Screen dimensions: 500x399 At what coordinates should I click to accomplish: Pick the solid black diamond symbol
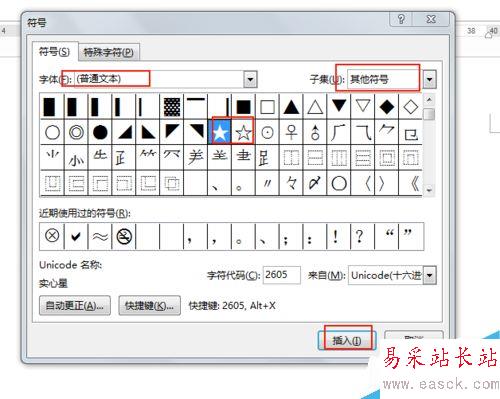(x=387, y=107)
